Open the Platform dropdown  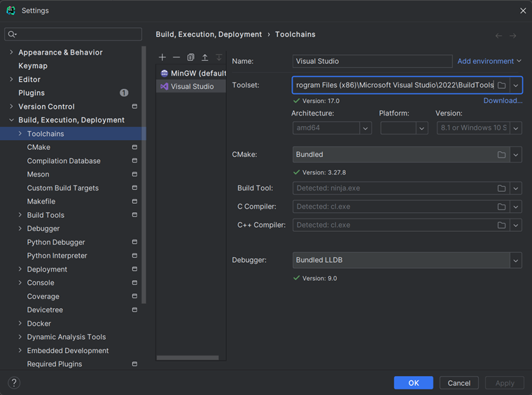pyautogui.click(x=421, y=128)
